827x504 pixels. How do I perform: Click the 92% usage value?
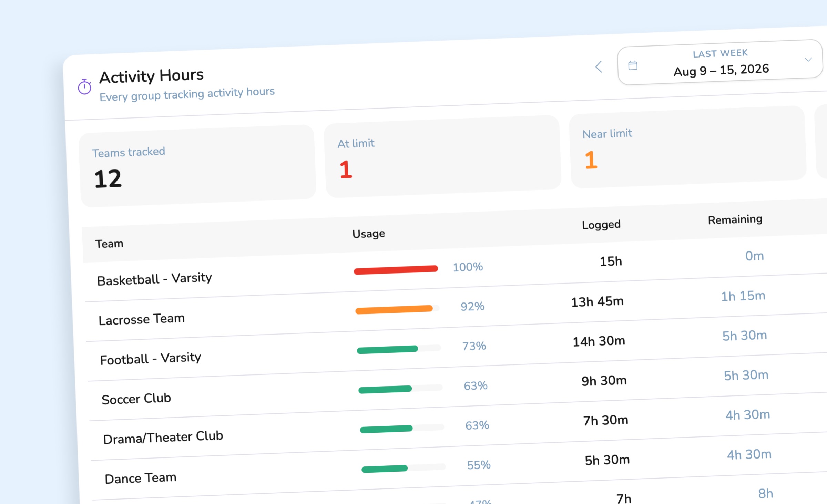(473, 306)
